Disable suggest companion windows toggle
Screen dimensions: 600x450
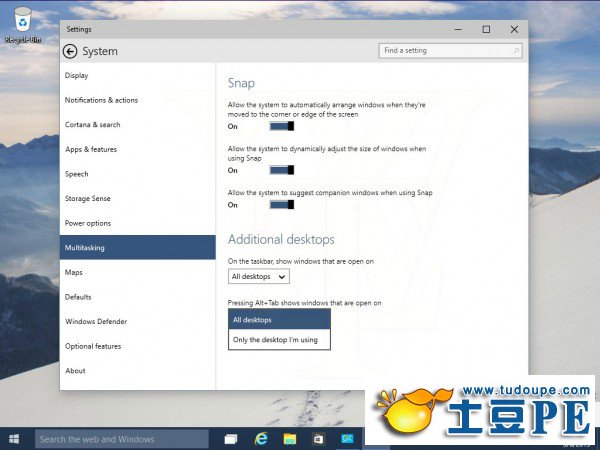(282, 205)
